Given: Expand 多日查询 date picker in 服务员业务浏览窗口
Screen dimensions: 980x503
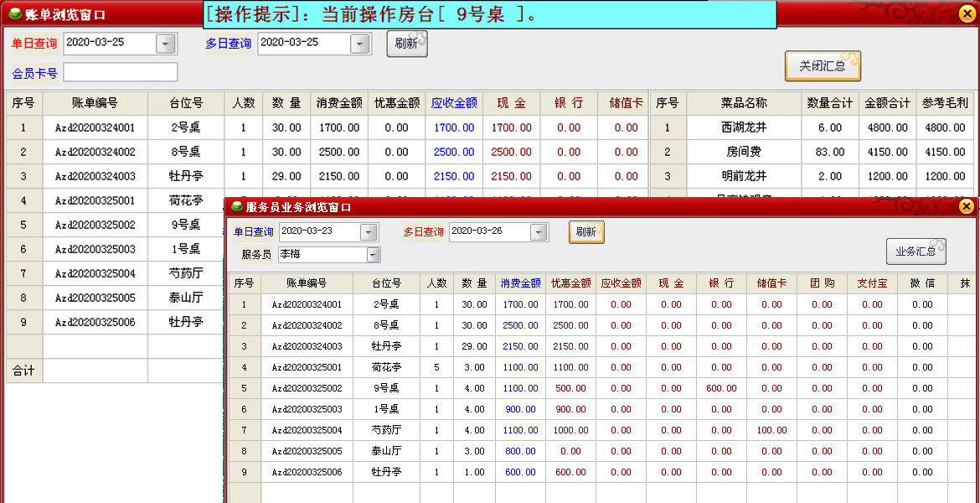Looking at the screenshot, I should pos(539,232).
